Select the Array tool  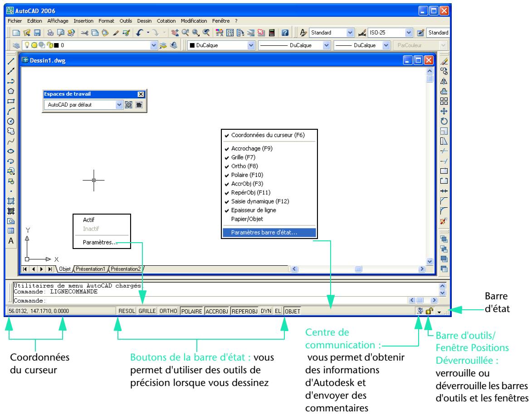444,101
